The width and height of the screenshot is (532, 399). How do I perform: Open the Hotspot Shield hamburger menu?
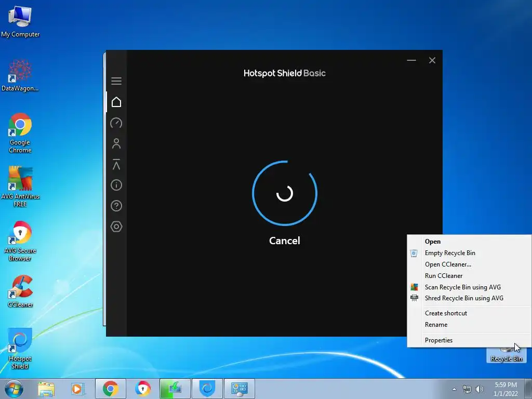[x=116, y=81]
